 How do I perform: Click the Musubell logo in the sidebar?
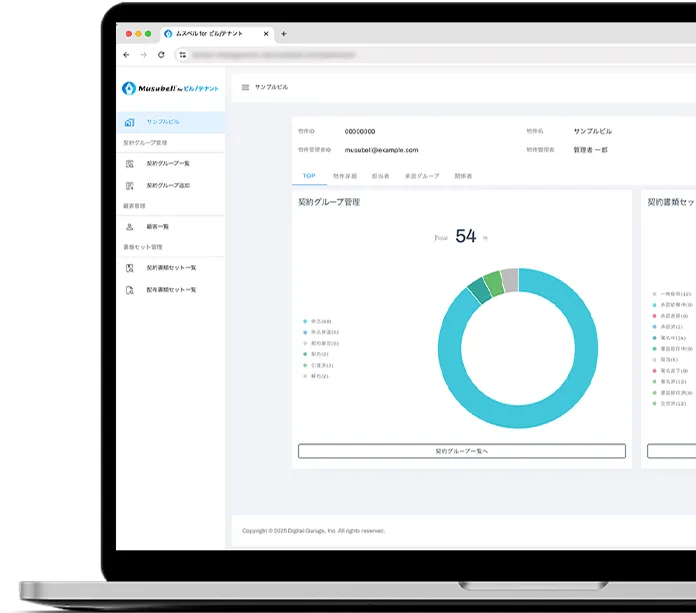click(170, 88)
